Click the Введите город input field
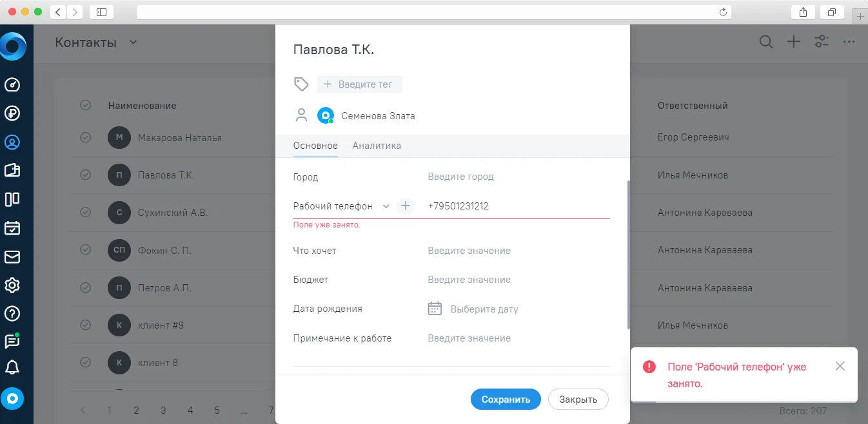This screenshot has height=424, width=868. [518, 177]
